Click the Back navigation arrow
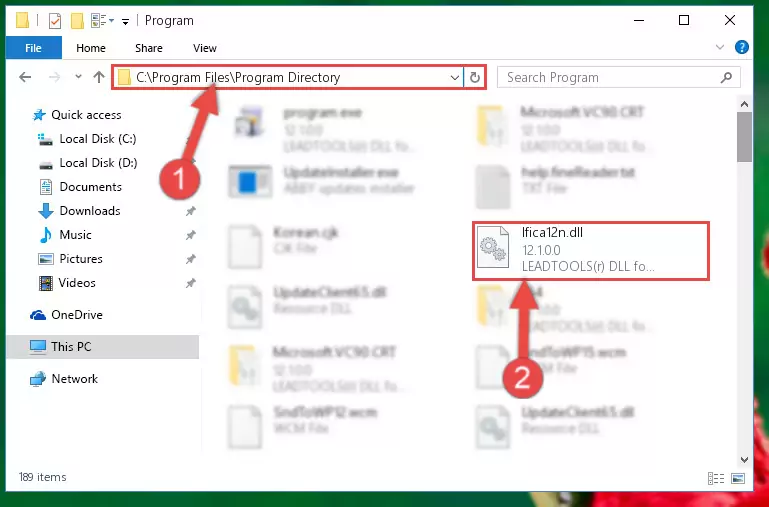The image size is (769, 507). tap(25, 77)
